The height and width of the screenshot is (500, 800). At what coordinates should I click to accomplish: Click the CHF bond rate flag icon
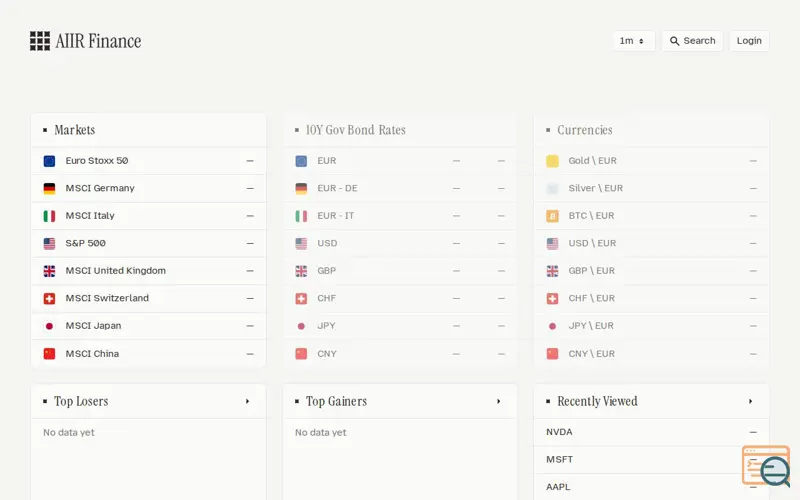point(301,298)
